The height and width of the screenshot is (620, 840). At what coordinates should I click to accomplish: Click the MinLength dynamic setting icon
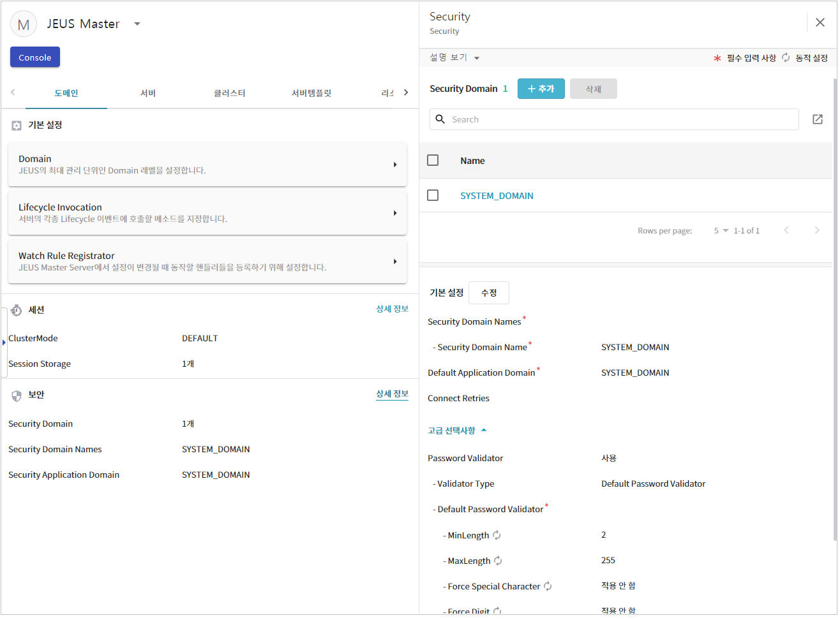point(497,535)
